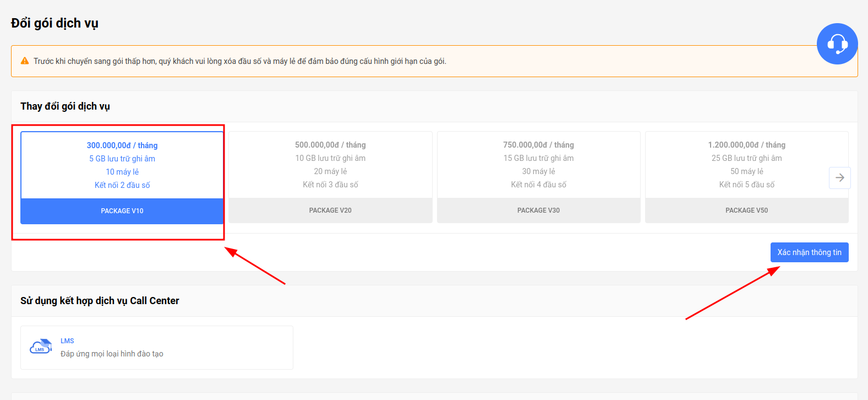The width and height of the screenshot is (868, 400).
Task: Click the 750.000,00đ / tháng price
Action: point(538,145)
